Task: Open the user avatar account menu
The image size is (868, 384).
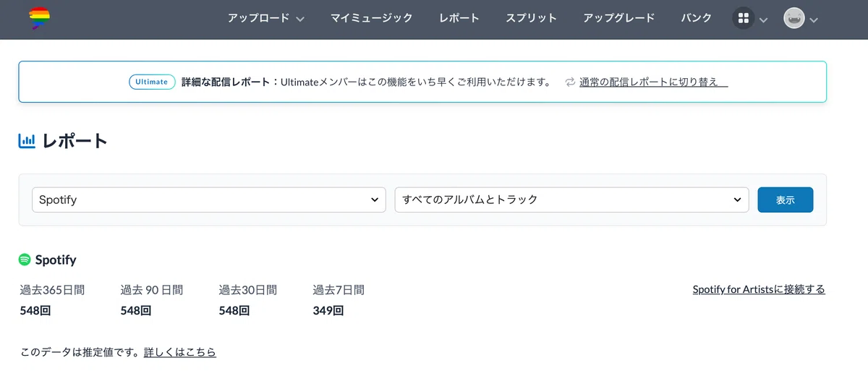Action: pos(794,18)
